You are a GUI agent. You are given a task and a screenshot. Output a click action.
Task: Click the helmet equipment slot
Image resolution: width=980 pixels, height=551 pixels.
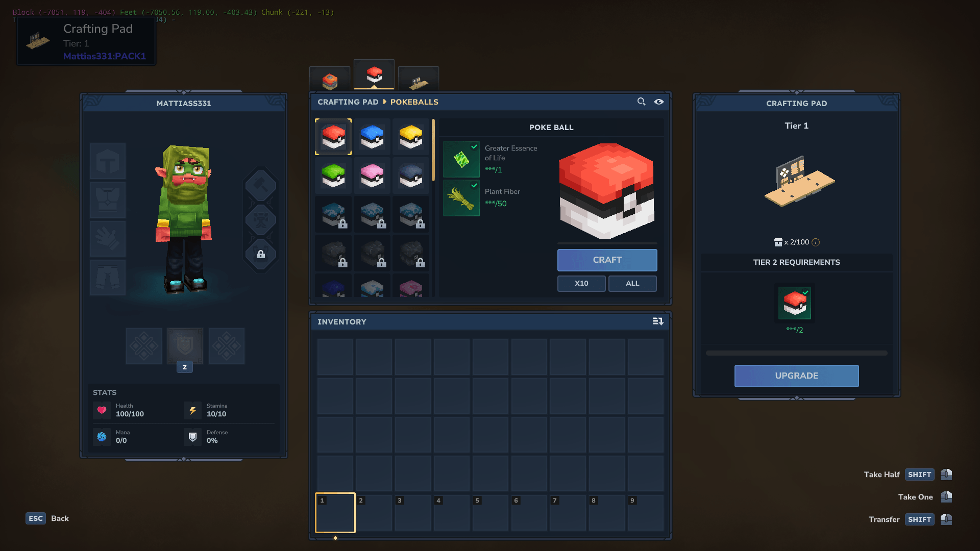[x=108, y=161]
